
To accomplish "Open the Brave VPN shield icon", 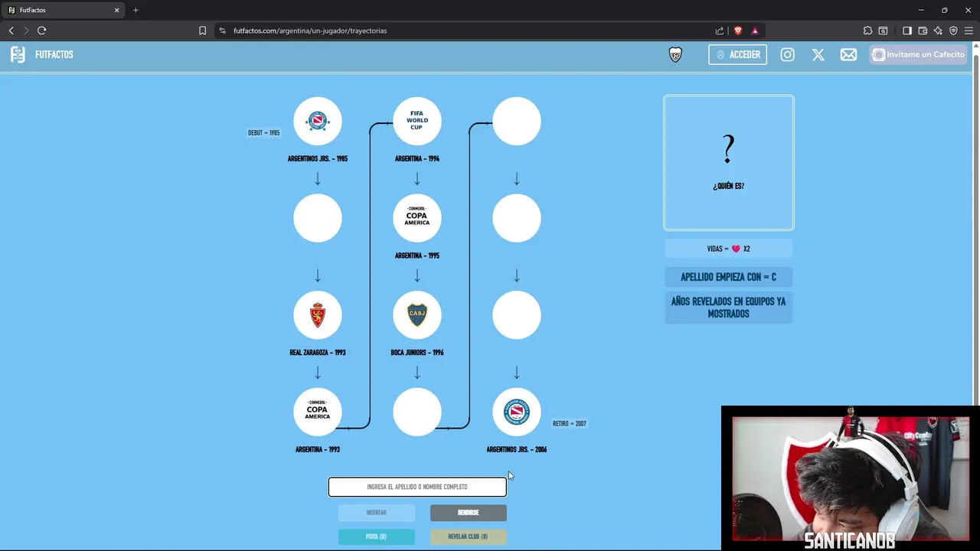I will (x=953, y=31).
